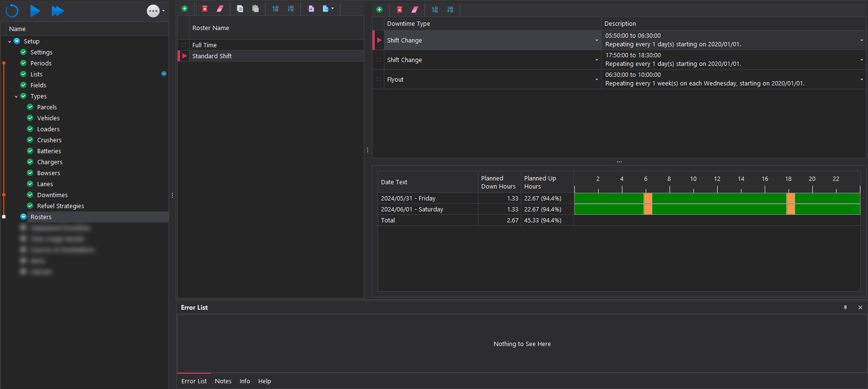This screenshot has height=389, width=868.
Task: Select the Full Time roster row
Action: [204, 45]
